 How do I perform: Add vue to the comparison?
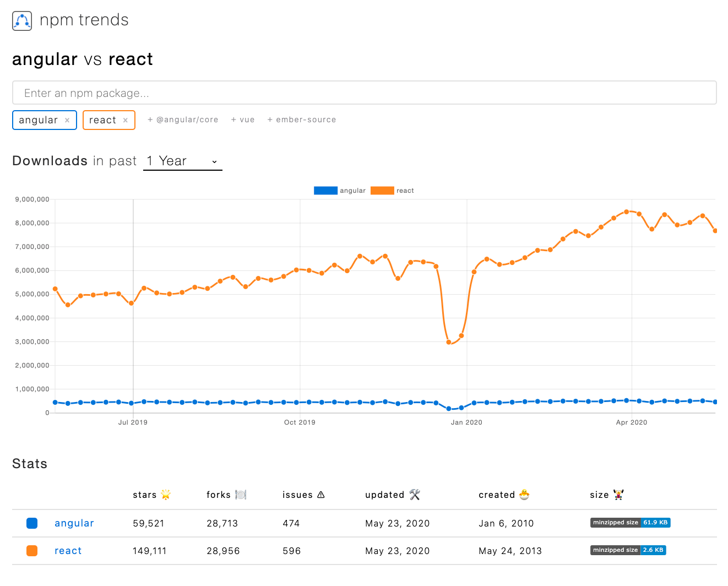pos(242,120)
